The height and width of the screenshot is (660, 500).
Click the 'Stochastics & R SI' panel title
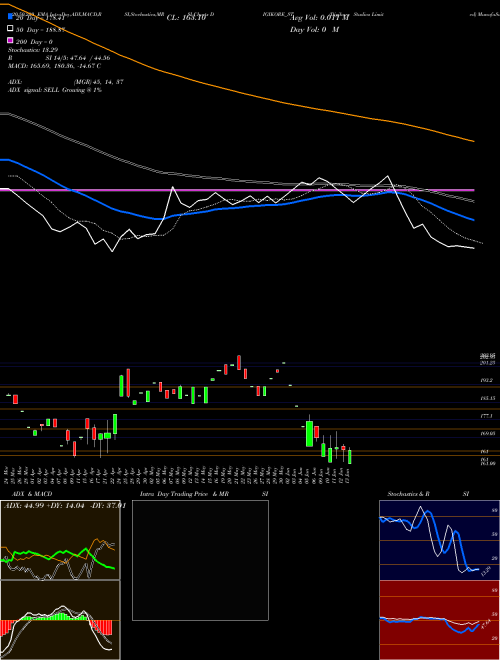pos(428,494)
